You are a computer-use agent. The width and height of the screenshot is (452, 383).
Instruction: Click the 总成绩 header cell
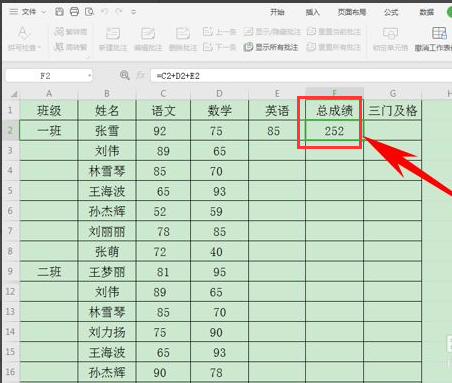[x=334, y=110]
